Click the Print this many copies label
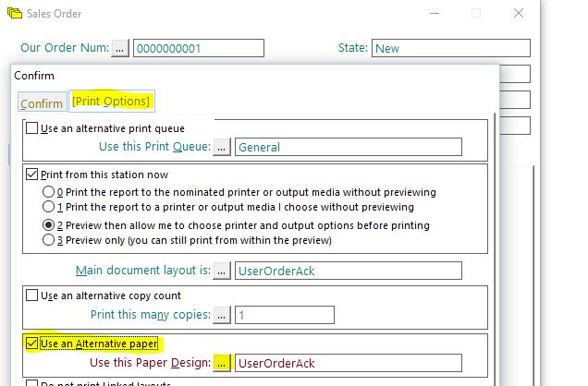The height and width of the screenshot is (386, 588). pos(151,315)
